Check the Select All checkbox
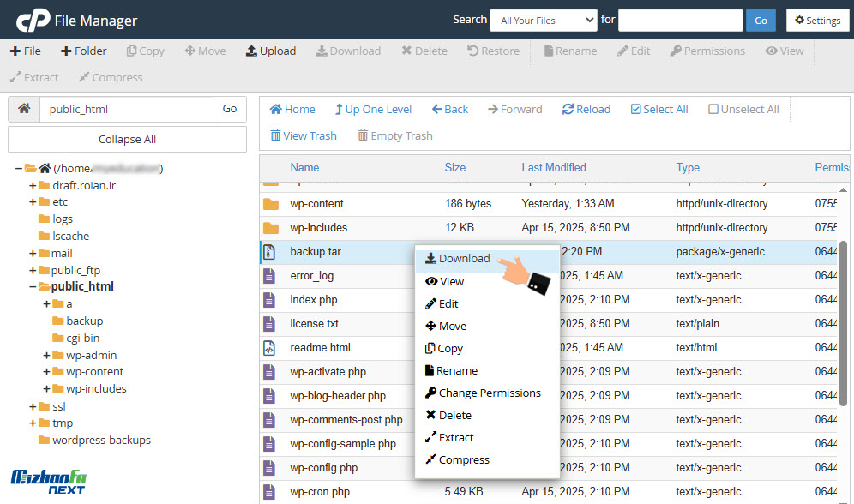 pos(636,109)
